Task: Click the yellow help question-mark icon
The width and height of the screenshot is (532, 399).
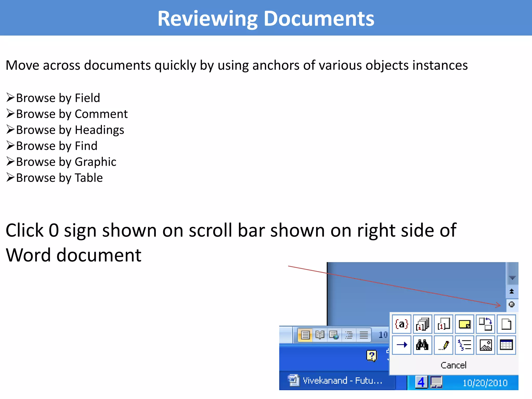Action: click(371, 356)
